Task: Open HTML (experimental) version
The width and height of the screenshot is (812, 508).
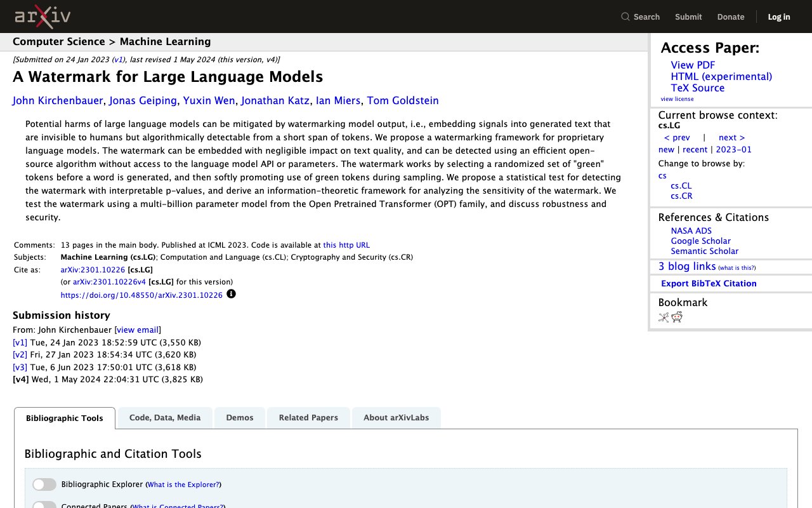Action: point(721,76)
